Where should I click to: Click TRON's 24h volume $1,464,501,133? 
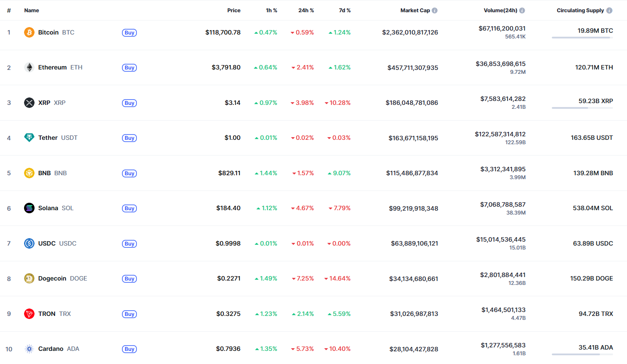(x=504, y=310)
